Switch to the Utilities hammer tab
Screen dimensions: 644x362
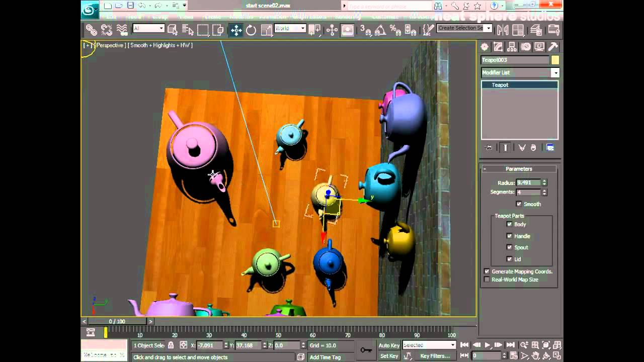553,47
